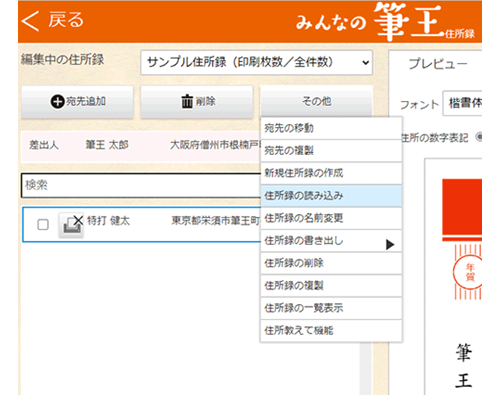Image resolution: width=500 pixels, height=395 pixels.
Task: Choose 住所録の削除 menu entry
Action: pyautogui.click(x=331, y=263)
